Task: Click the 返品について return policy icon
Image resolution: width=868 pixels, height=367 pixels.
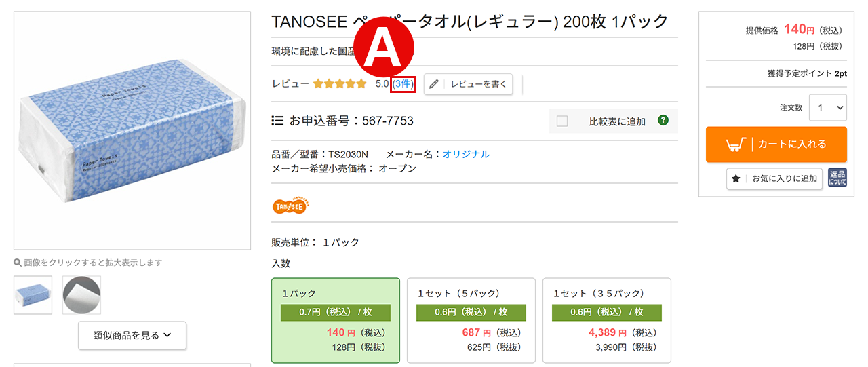Action: coord(837,178)
